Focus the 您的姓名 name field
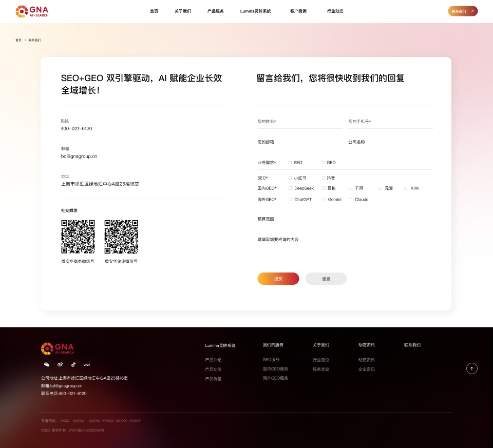Viewport: 493px width, 448px height. click(299, 122)
